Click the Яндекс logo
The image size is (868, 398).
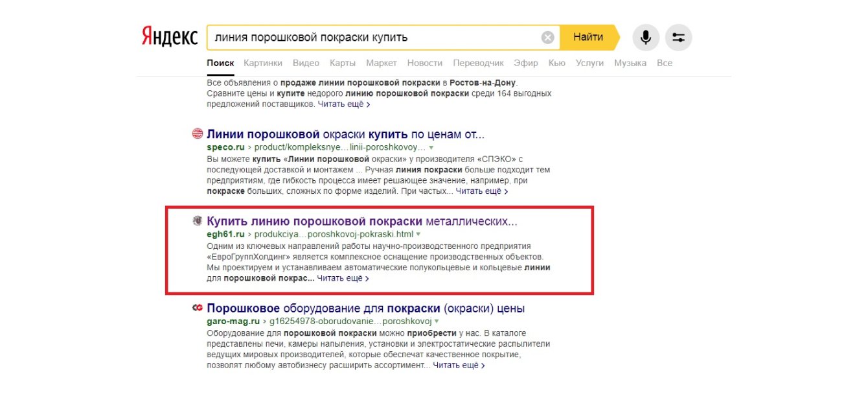click(170, 37)
